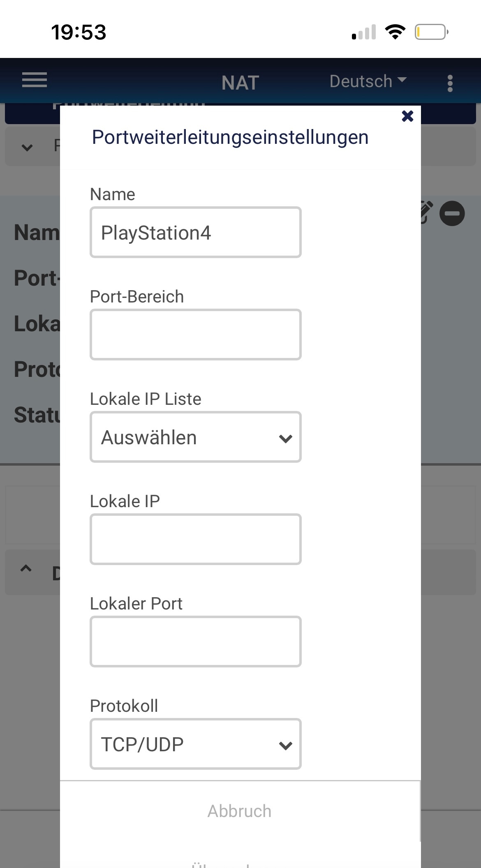
Task: Open the Protokoll TCP/UDP dropdown
Action: point(196,744)
